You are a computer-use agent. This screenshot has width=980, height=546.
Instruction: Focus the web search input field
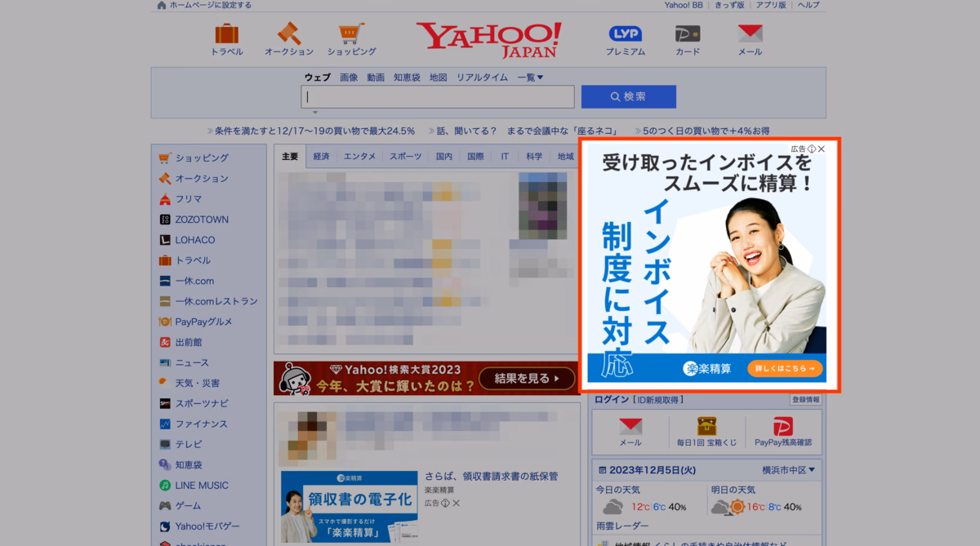coord(438,96)
